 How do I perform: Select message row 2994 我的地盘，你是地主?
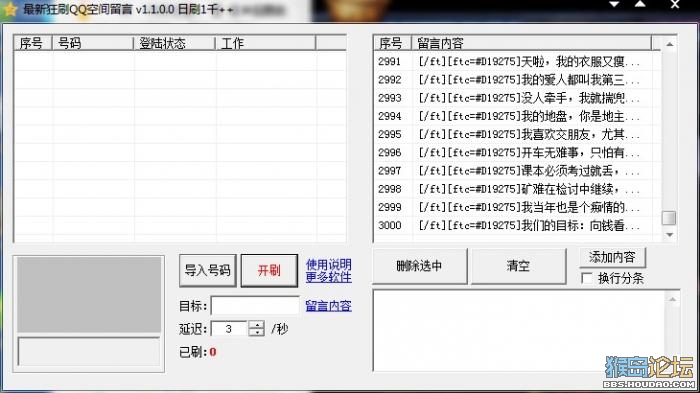coord(517,117)
